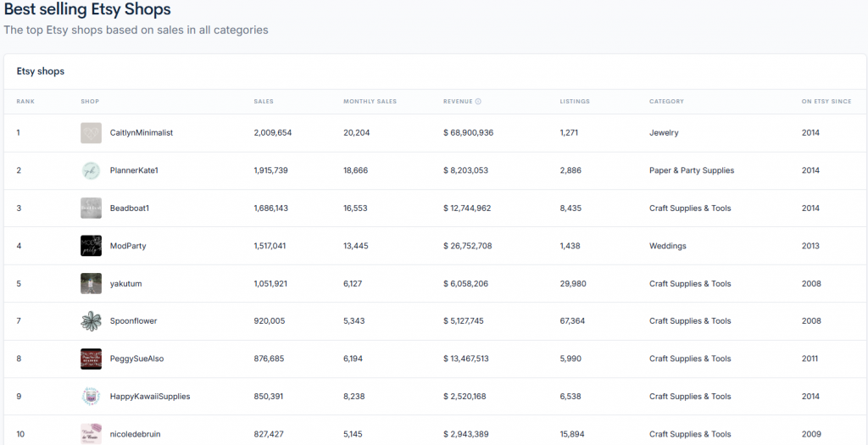Click the Revenue info icon
This screenshot has height=445, width=868.
(478, 102)
